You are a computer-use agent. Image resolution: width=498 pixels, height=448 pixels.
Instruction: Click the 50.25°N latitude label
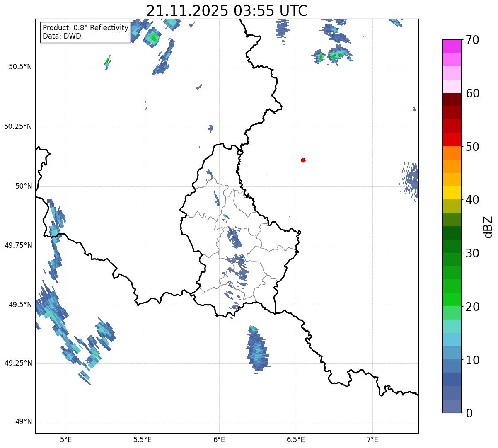pos(18,126)
